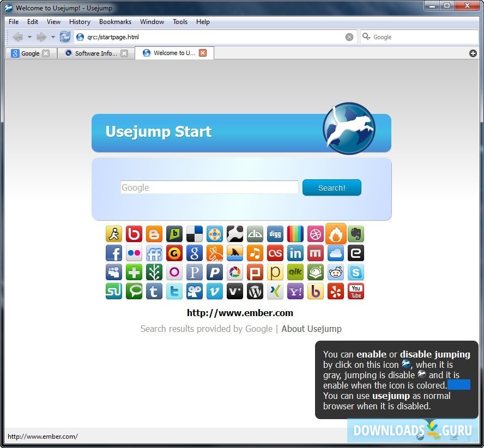Open the orange Blogger icon
Screen dimensions: 484x448
pos(154,234)
